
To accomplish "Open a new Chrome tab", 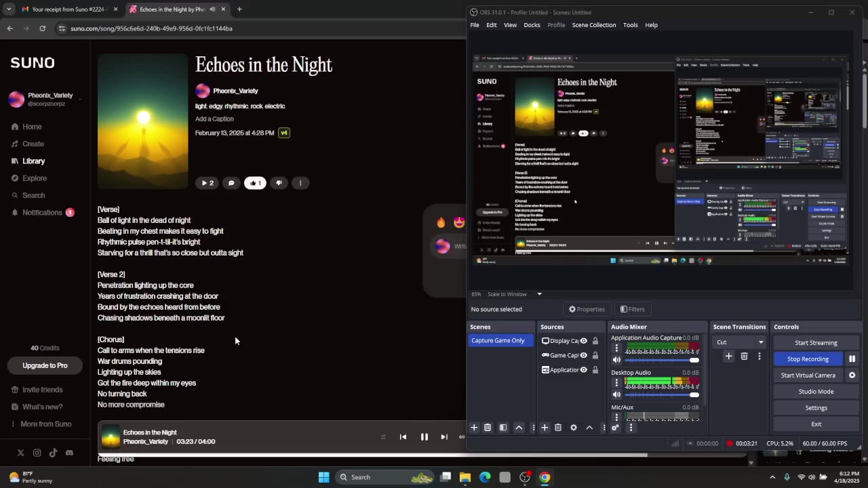I will pyautogui.click(x=239, y=9).
